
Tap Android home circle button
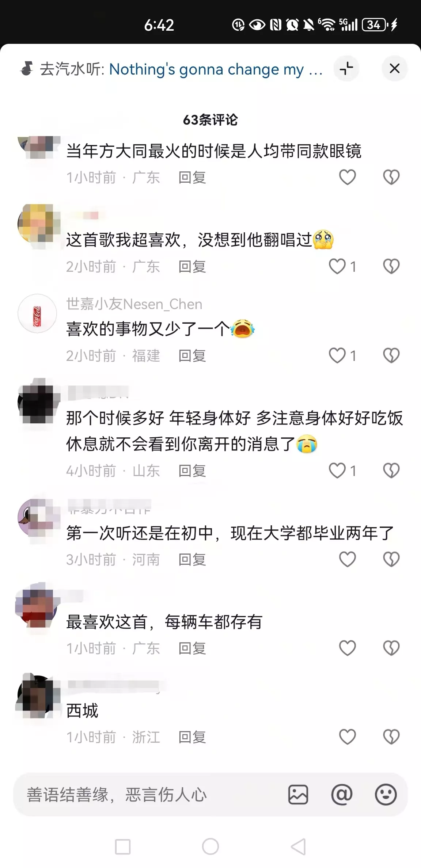pyautogui.click(x=210, y=846)
